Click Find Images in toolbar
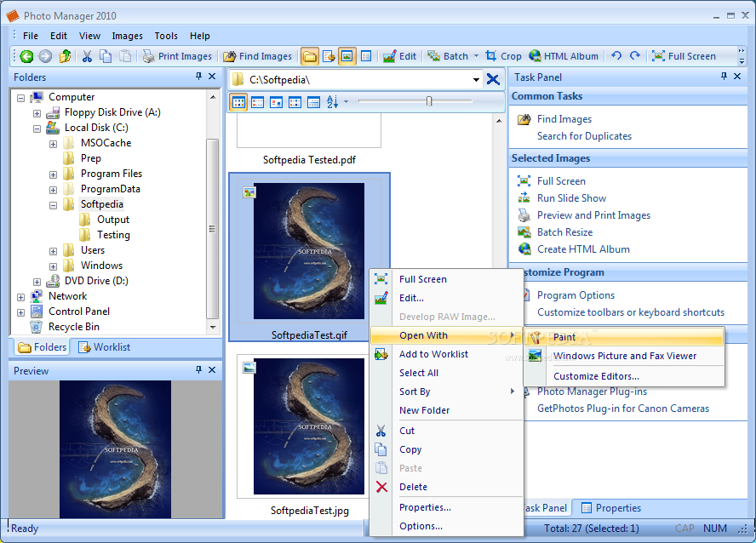 (258, 56)
